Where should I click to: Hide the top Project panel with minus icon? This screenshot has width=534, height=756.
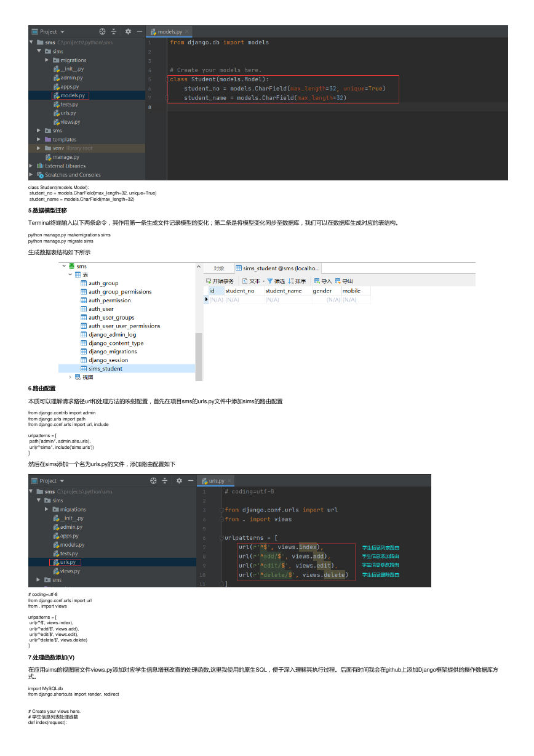tap(139, 31)
